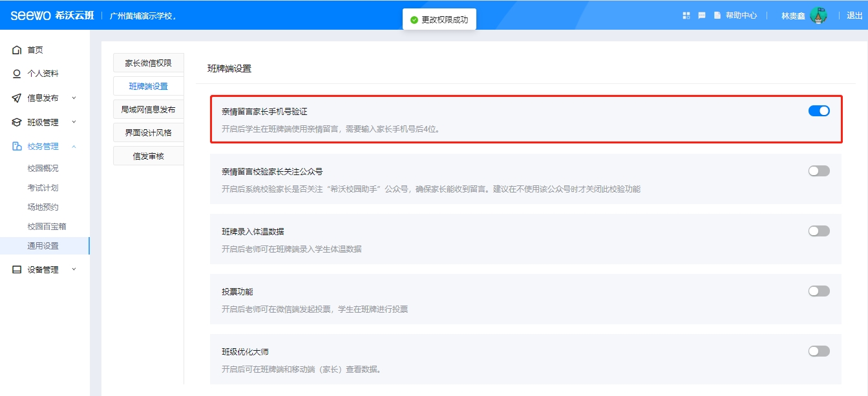Expand 信息发布 submenu chevron
Viewport: 868px width, 396px height.
point(74,98)
